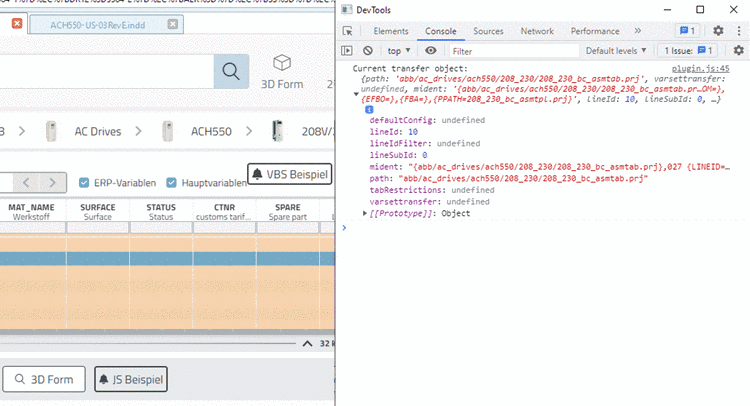
Task: Click the bottom 3D Form button
Action: 44,379
